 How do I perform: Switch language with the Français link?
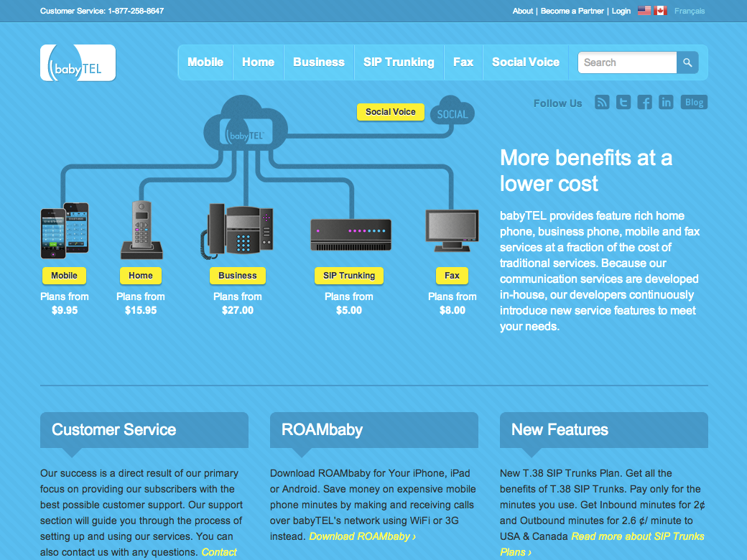pos(690,11)
